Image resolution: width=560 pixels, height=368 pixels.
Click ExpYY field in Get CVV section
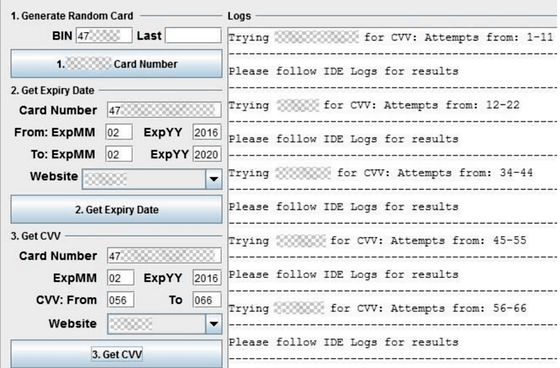coord(206,278)
